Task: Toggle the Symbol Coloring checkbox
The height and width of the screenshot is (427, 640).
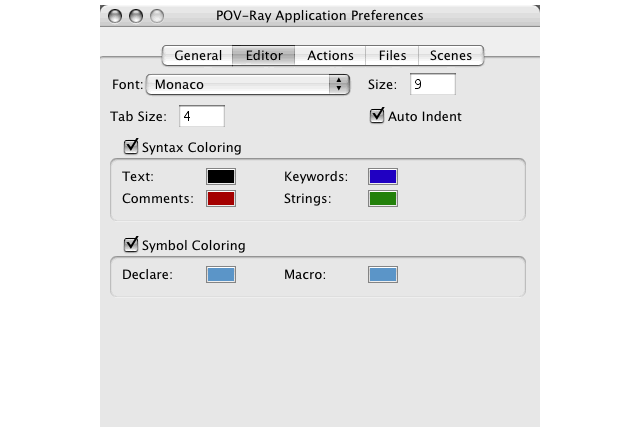Action: [131, 244]
